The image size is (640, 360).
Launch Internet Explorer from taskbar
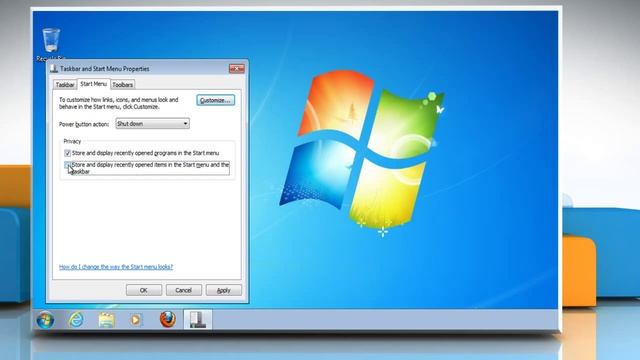(76, 320)
